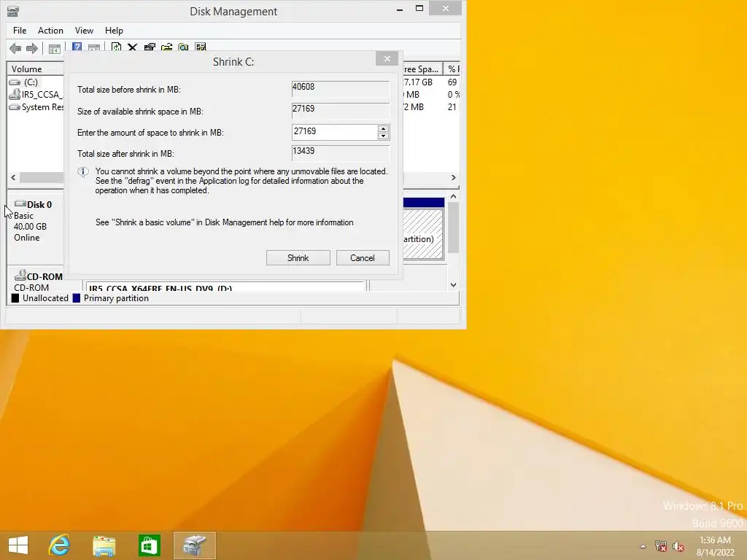Click the muted volume tray icon
747x560 pixels.
pyautogui.click(x=678, y=546)
